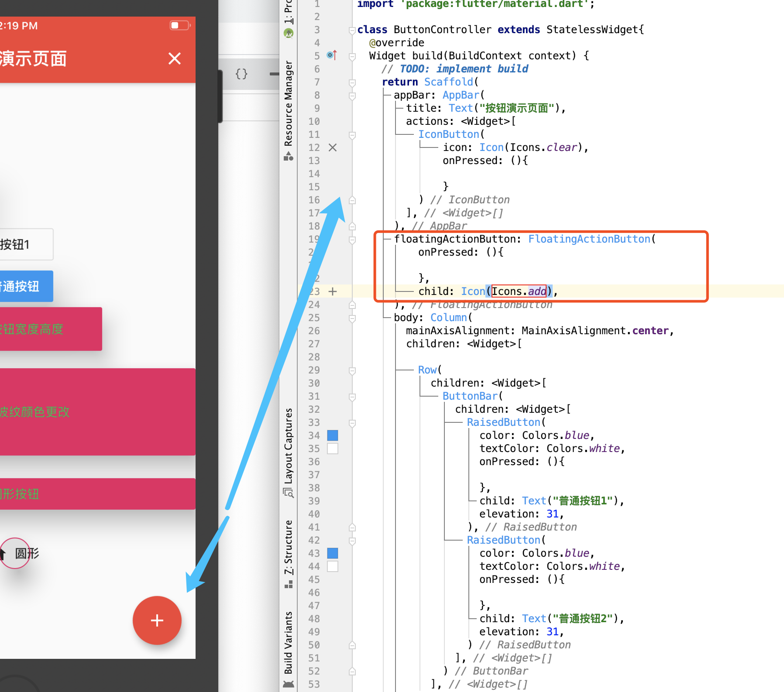The image size is (784, 692).
Task: Click elevation value 31 on line 49
Action: point(552,632)
